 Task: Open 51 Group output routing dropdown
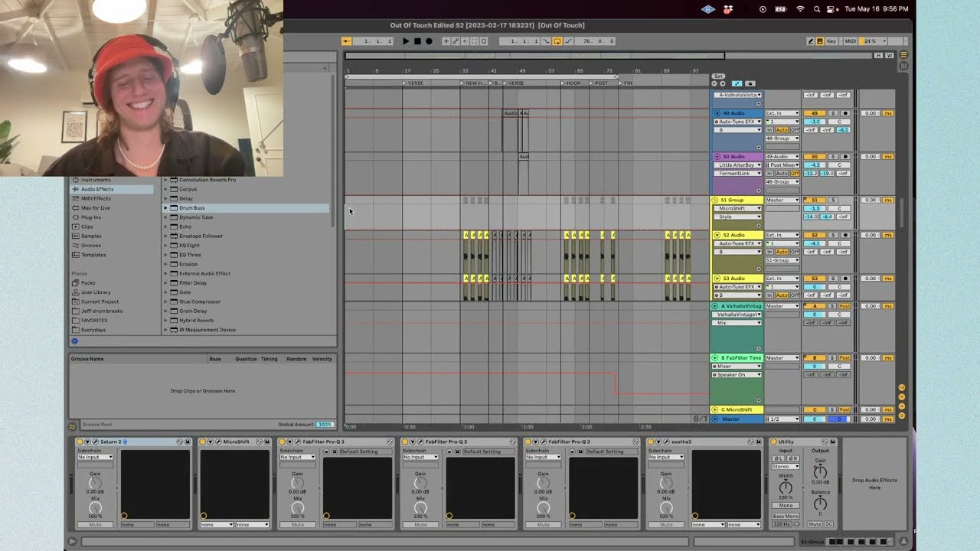782,200
